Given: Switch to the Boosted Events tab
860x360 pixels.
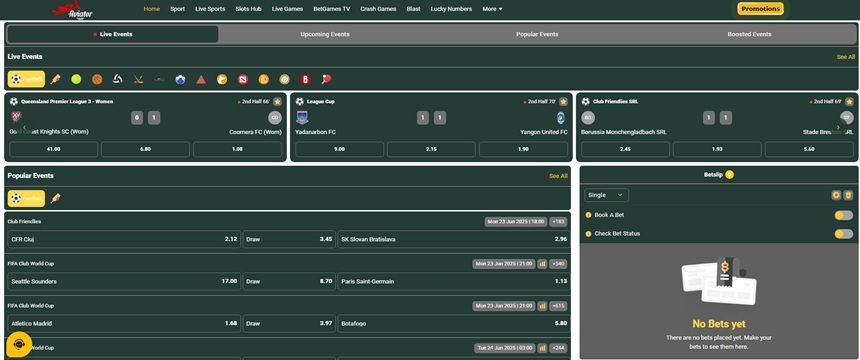Looking at the screenshot, I should [749, 34].
